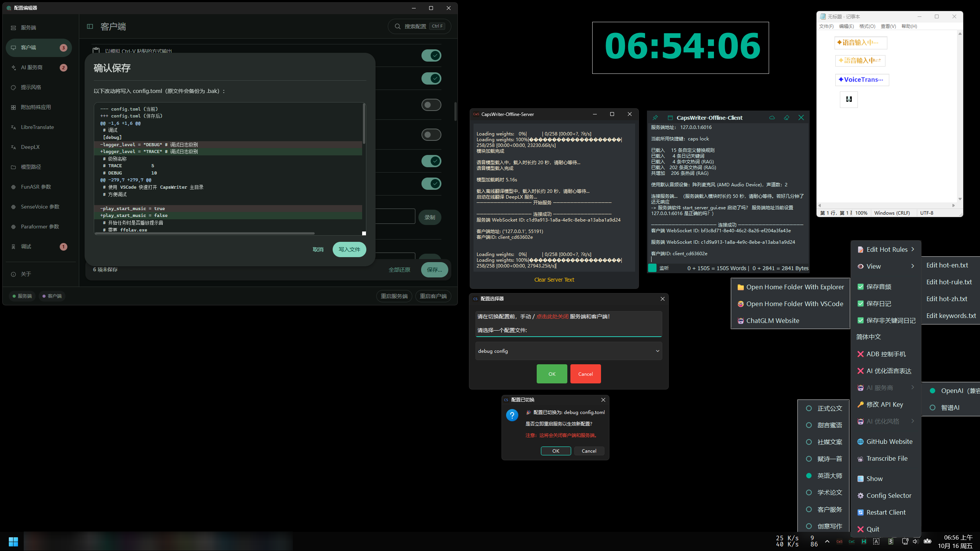Open the 文件(F) menu in Notepad
Screen dimensions: 980x551
pyautogui.click(x=826, y=26)
